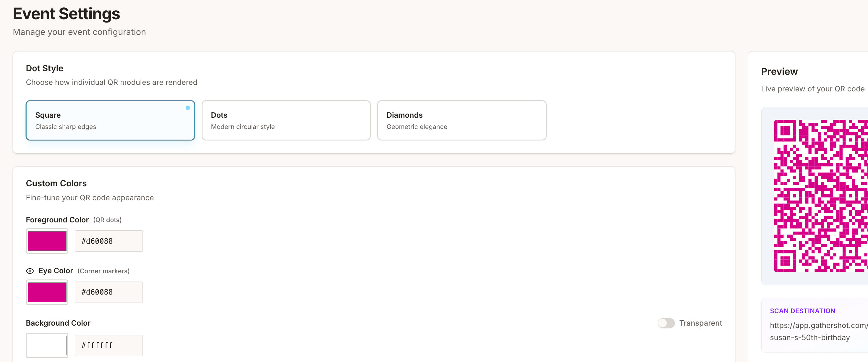Click the Dot Style section heading
Screen dimensions: 868x362
point(44,68)
